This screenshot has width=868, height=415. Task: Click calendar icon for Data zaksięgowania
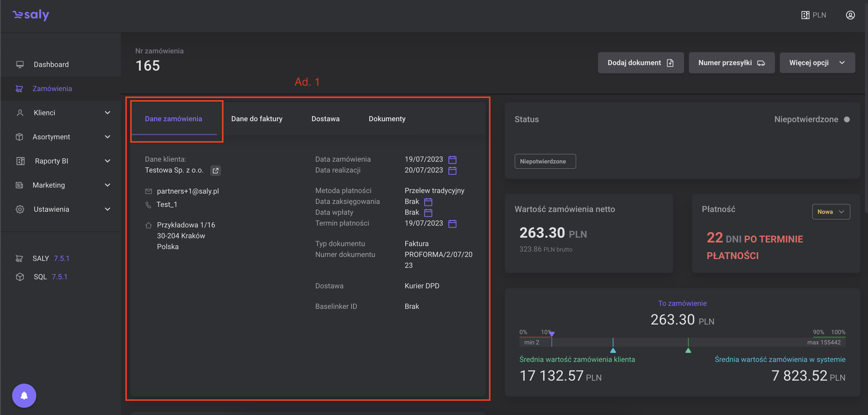tap(428, 202)
